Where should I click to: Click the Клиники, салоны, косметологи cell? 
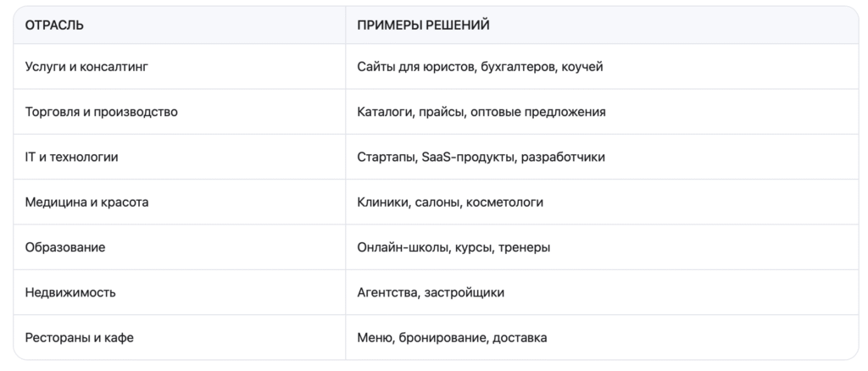click(450, 202)
